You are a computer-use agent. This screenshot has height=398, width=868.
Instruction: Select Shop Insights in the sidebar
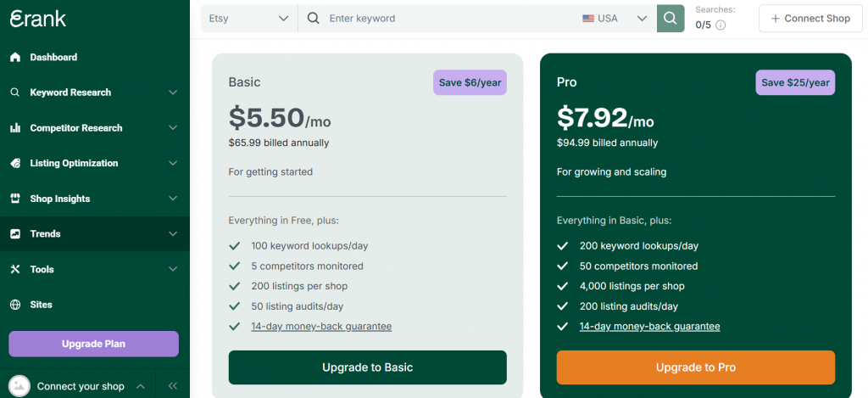pos(59,199)
